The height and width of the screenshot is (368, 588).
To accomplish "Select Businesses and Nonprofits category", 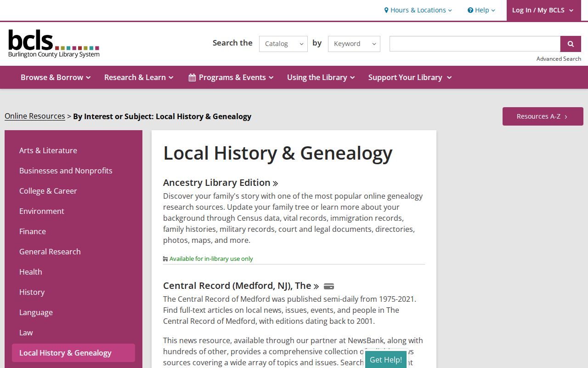I will (x=66, y=171).
